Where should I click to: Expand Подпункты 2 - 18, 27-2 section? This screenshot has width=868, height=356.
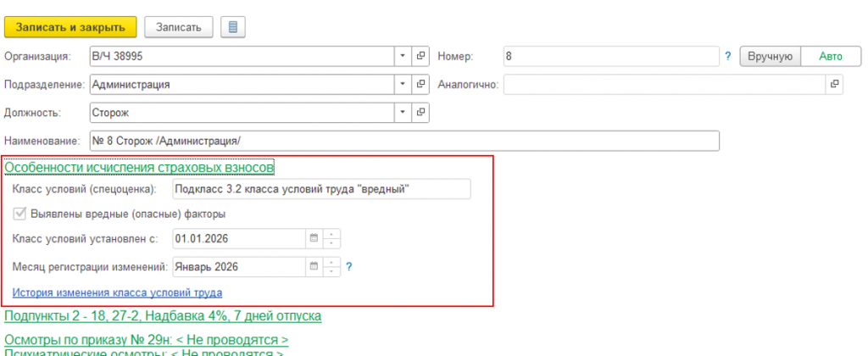click(x=163, y=316)
